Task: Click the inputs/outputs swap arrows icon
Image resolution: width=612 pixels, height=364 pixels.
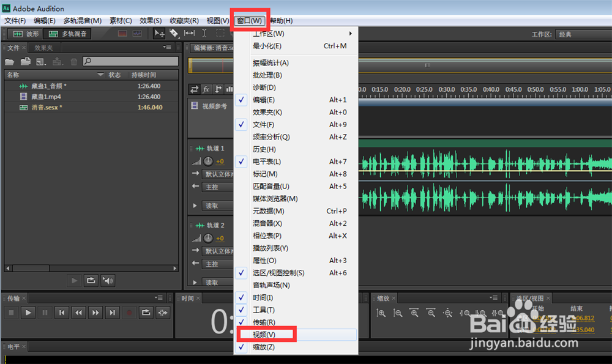Action: [194, 89]
